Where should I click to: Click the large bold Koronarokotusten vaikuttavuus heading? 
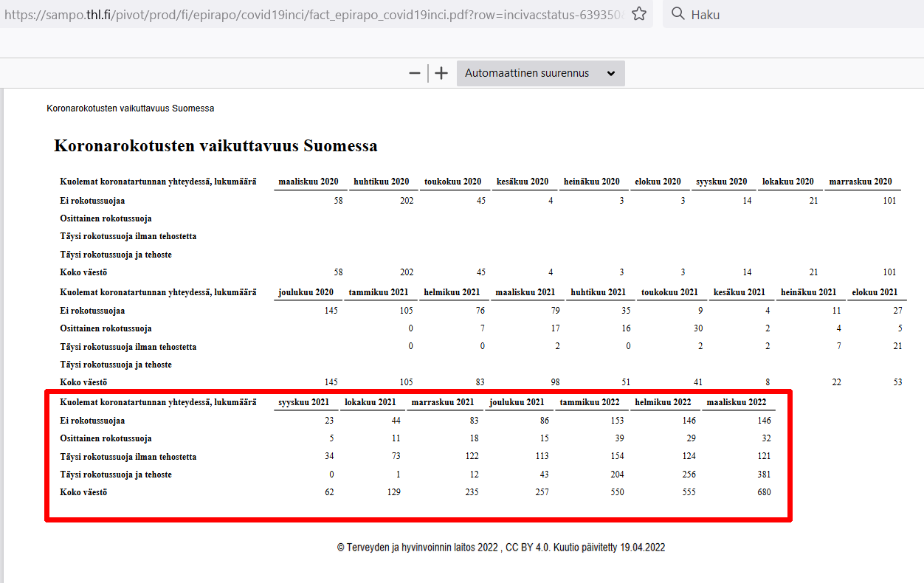[x=216, y=145]
